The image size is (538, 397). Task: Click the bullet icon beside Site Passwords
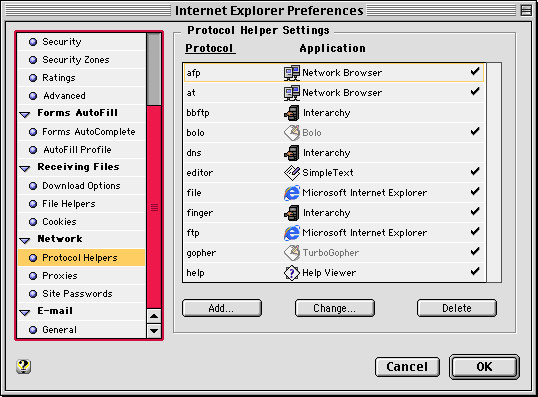33,294
